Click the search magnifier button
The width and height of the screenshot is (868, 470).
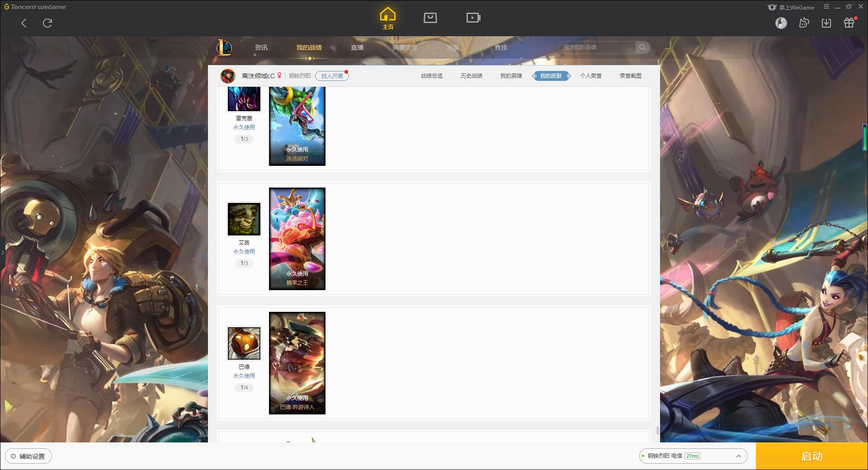coord(642,47)
